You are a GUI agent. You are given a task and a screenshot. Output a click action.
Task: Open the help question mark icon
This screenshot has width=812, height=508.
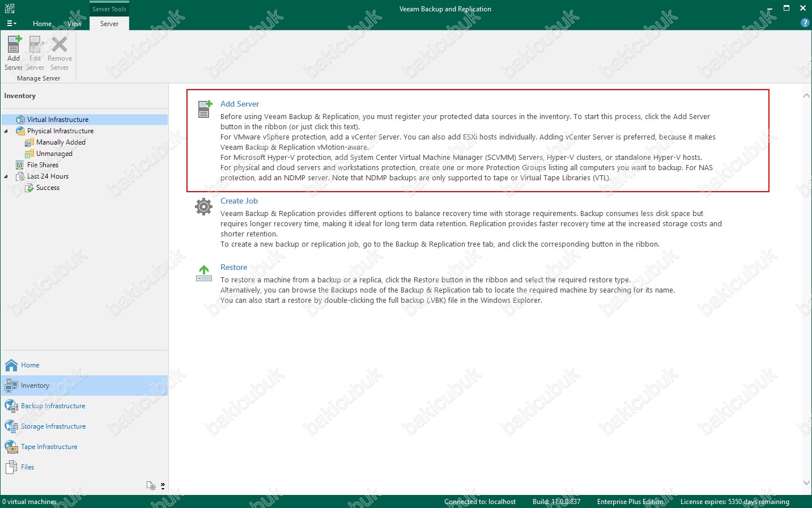pyautogui.click(x=805, y=23)
